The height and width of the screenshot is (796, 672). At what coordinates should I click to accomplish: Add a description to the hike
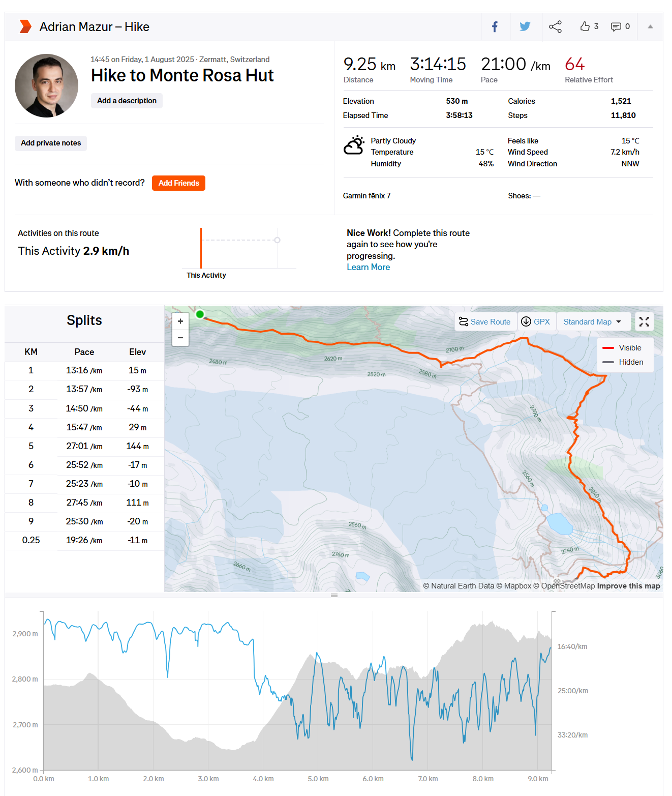click(127, 101)
